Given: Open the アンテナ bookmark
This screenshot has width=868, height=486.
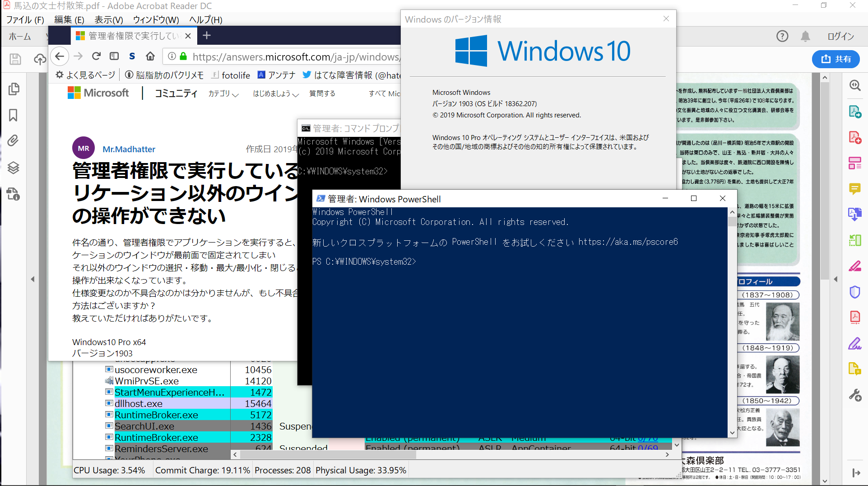Looking at the screenshot, I should (276, 75).
